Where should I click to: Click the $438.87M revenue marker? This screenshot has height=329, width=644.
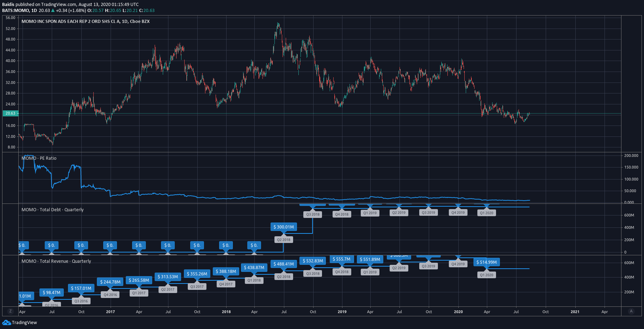[254, 267]
